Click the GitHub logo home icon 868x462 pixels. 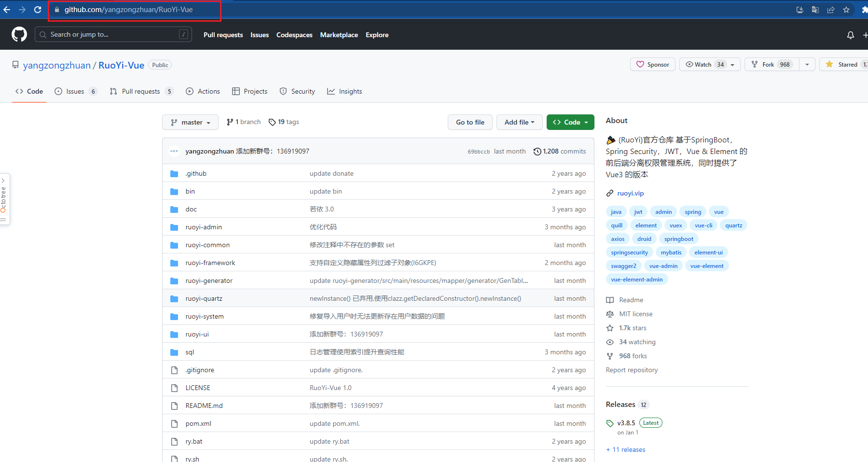(19, 34)
